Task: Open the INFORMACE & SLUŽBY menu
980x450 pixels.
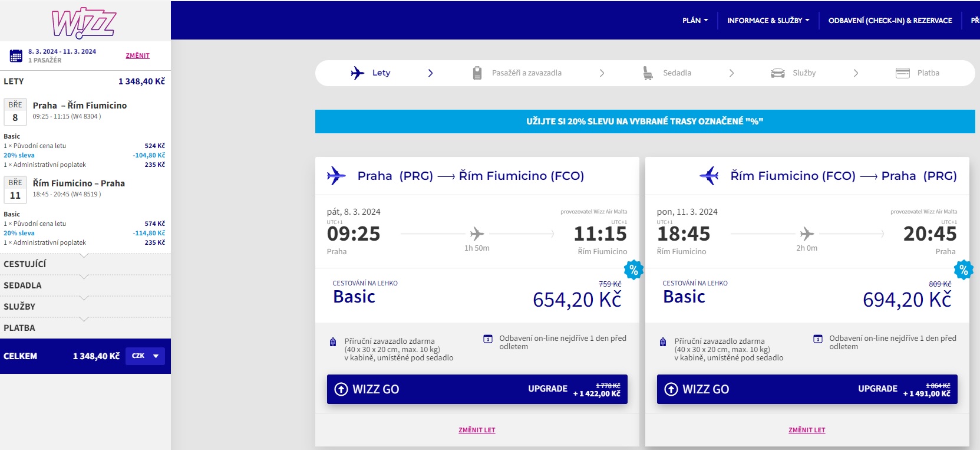Action: tap(768, 20)
